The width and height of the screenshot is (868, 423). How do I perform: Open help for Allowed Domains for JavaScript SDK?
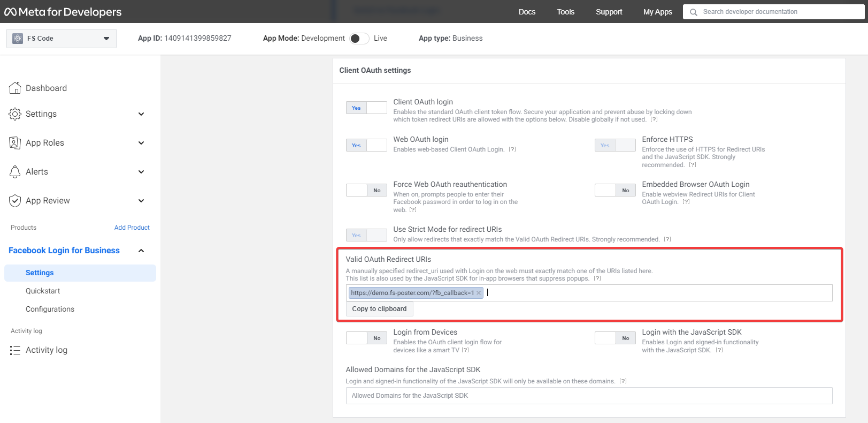(623, 381)
